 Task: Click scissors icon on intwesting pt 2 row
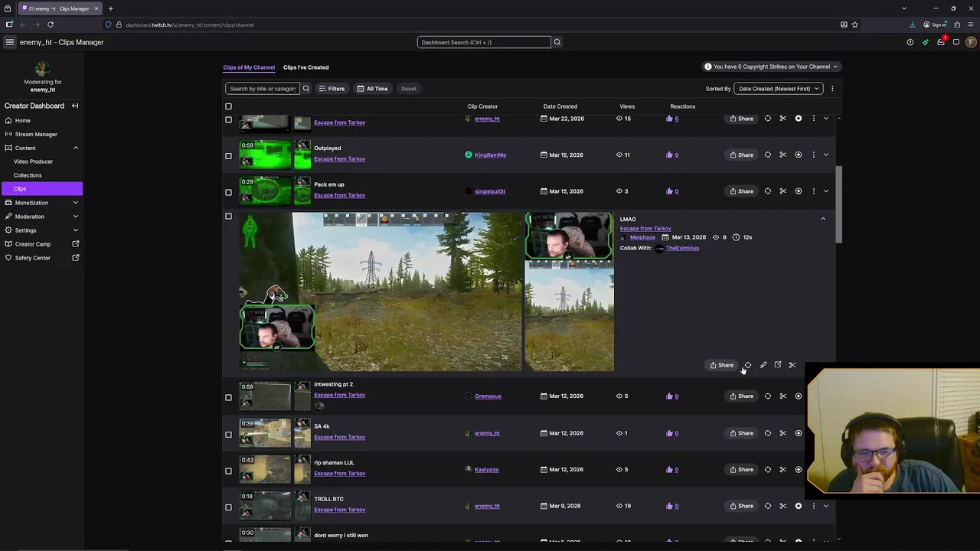coord(783,396)
